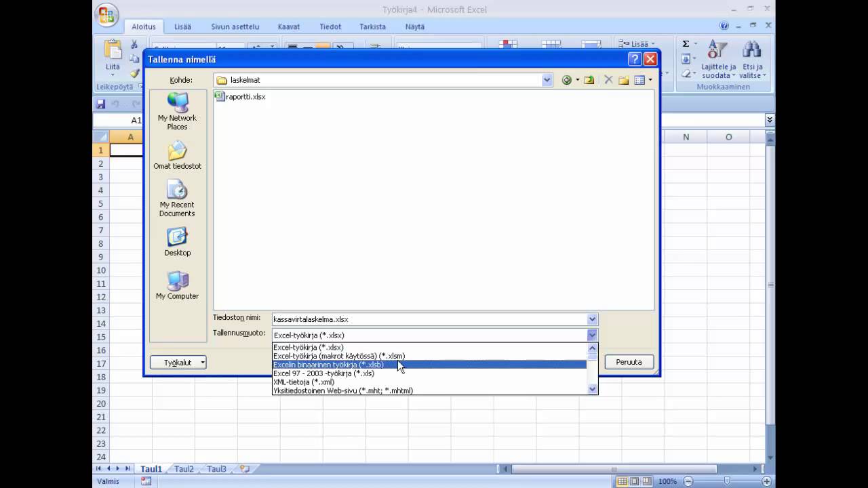Image resolution: width=868 pixels, height=488 pixels.
Task: Select Excel 97 - 2003 -työkirja (*.xls)
Action: [x=429, y=373]
